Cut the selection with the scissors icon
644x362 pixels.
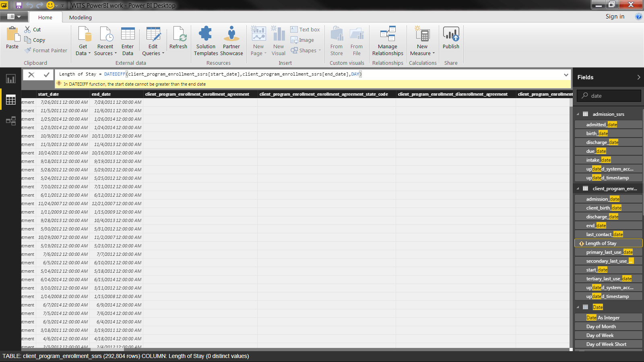click(27, 29)
